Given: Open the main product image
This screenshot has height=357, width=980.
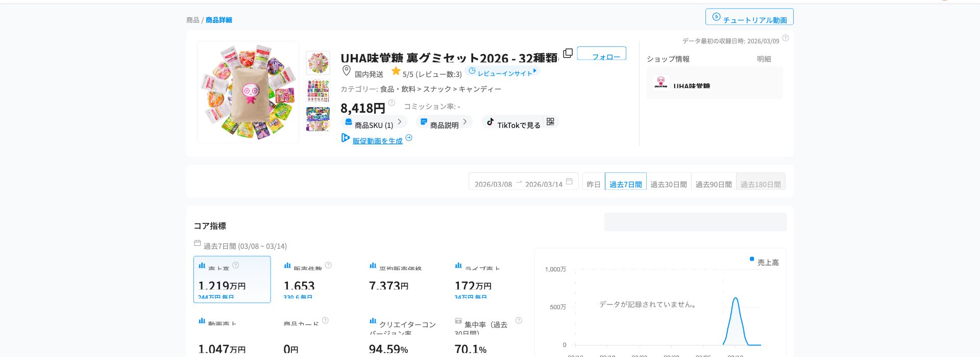Looking at the screenshot, I should click(248, 92).
